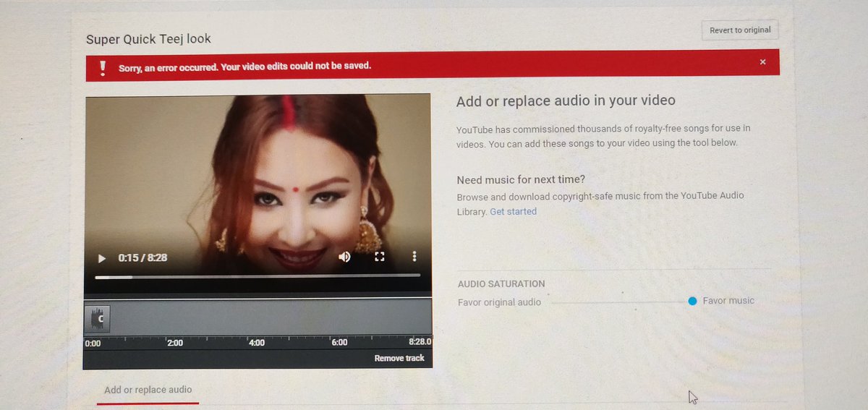Dismiss the red error banner
Viewport: 868px width, 410px height.
tap(762, 62)
